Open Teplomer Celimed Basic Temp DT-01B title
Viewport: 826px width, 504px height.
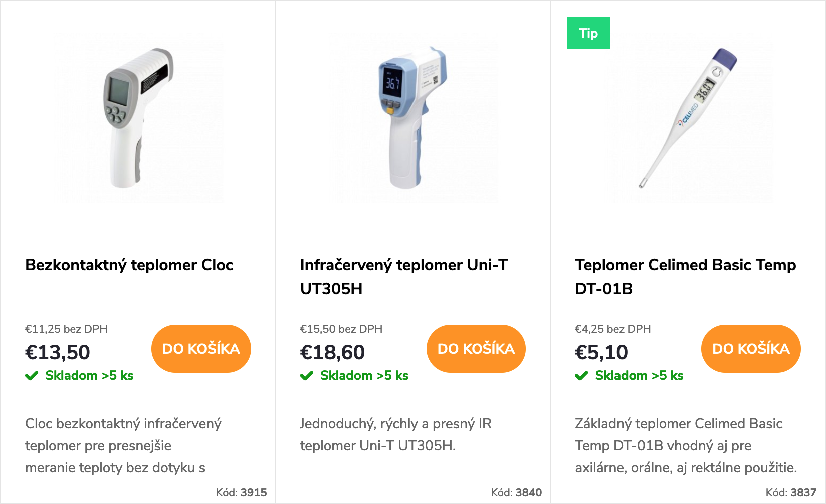click(685, 276)
